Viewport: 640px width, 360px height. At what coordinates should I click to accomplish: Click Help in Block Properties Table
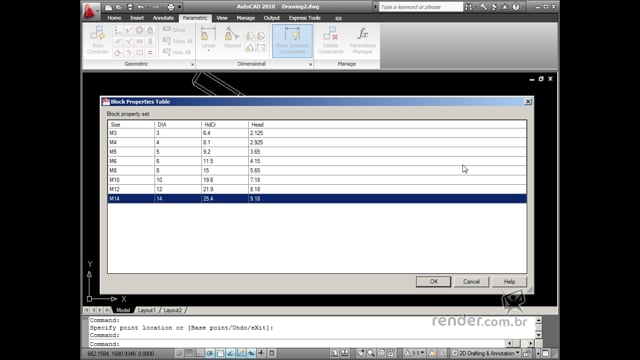[509, 282]
